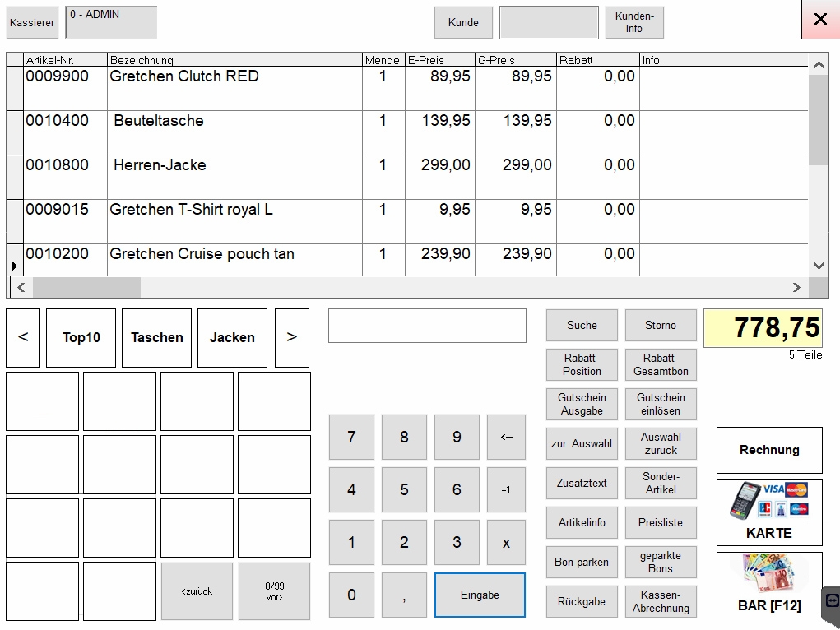Select the Beuteltasche row
The height and width of the screenshot is (630, 840).
coord(407,133)
